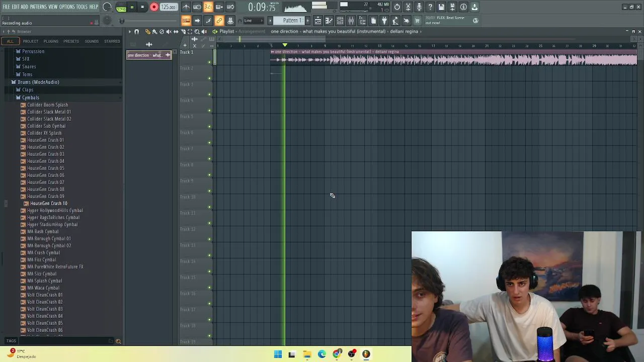644x362 pixels.
Task: Click the export/download arrow icon
Action: click(474, 7)
